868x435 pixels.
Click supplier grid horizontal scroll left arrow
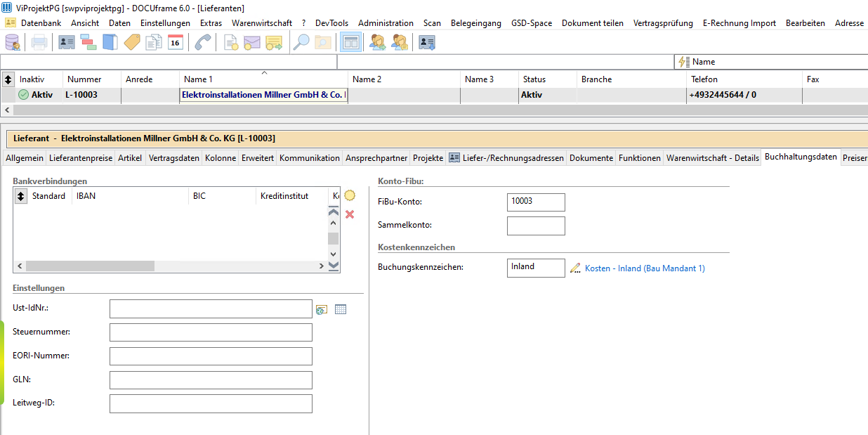[7, 110]
